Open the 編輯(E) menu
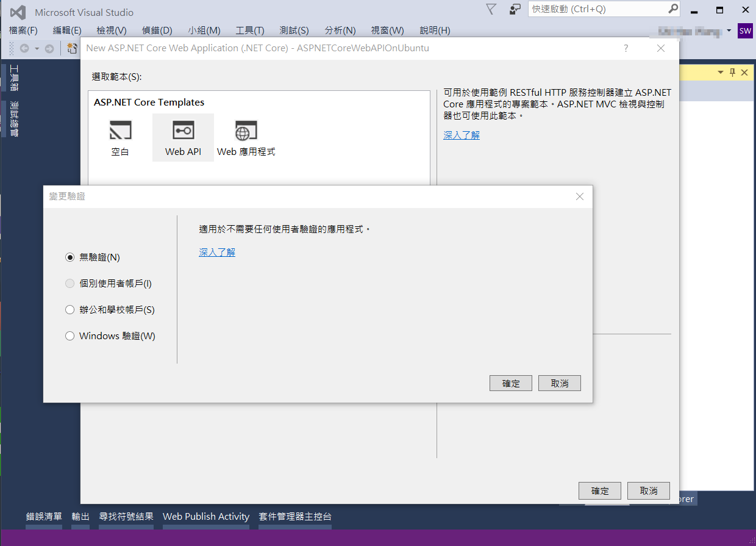 coord(67,31)
